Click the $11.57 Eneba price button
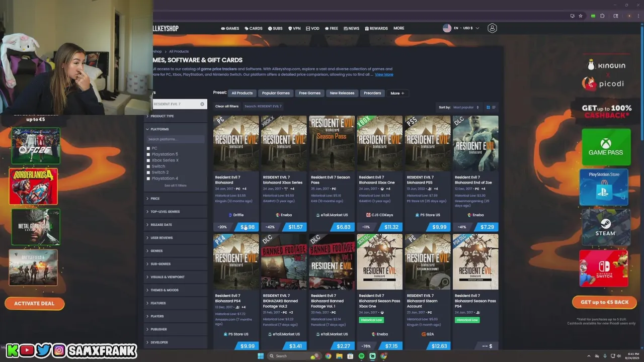 point(294,227)
